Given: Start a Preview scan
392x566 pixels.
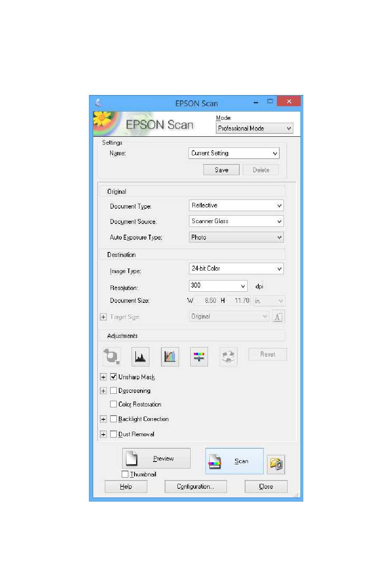Looking at the screenshot, I should pyautogui.click(x=156, y=458).
